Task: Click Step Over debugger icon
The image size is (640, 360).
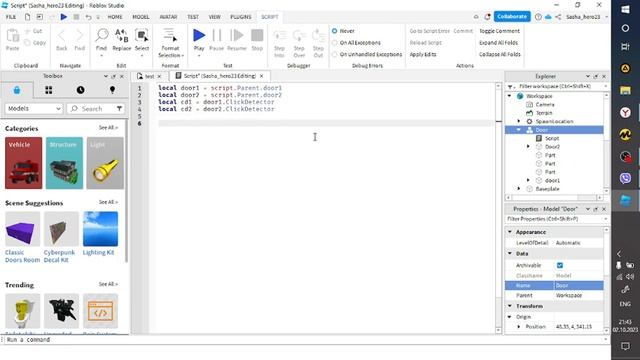Action: [299, 36]
